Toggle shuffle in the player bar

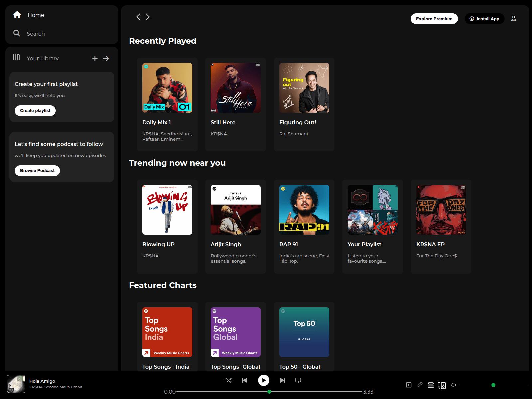[x=229, y=380]
